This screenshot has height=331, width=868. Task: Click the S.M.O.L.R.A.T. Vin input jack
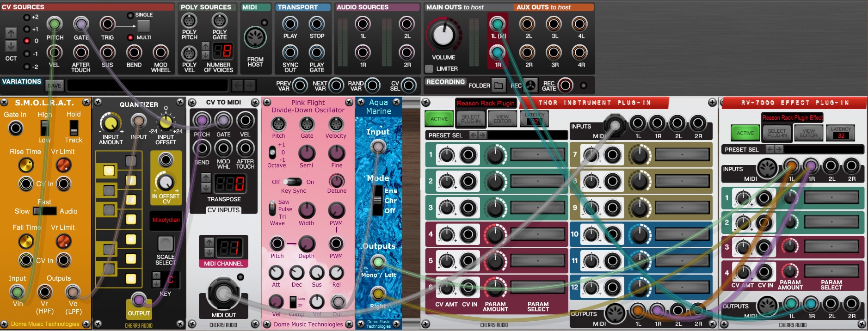pos(18,292)
